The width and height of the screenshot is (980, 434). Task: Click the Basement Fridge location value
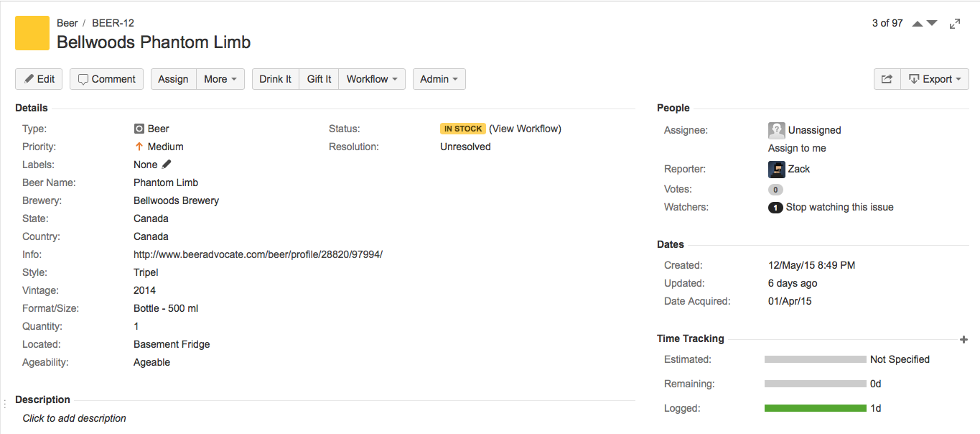tap(172, 344)
